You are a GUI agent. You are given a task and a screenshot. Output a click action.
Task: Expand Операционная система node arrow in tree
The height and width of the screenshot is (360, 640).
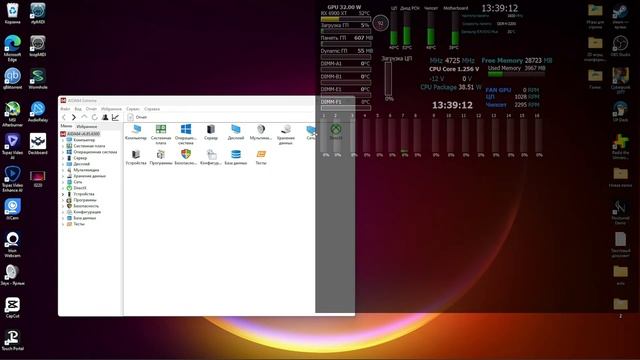63,152
